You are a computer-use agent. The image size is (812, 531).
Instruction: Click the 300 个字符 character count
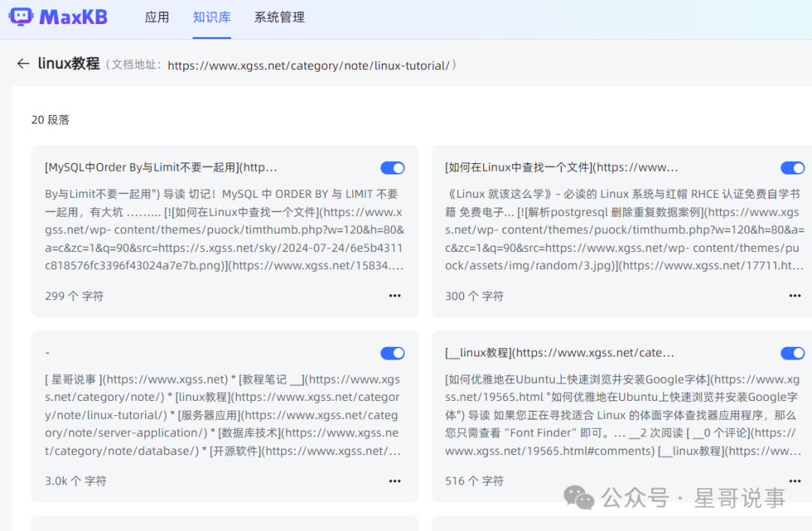click(474, 296)
